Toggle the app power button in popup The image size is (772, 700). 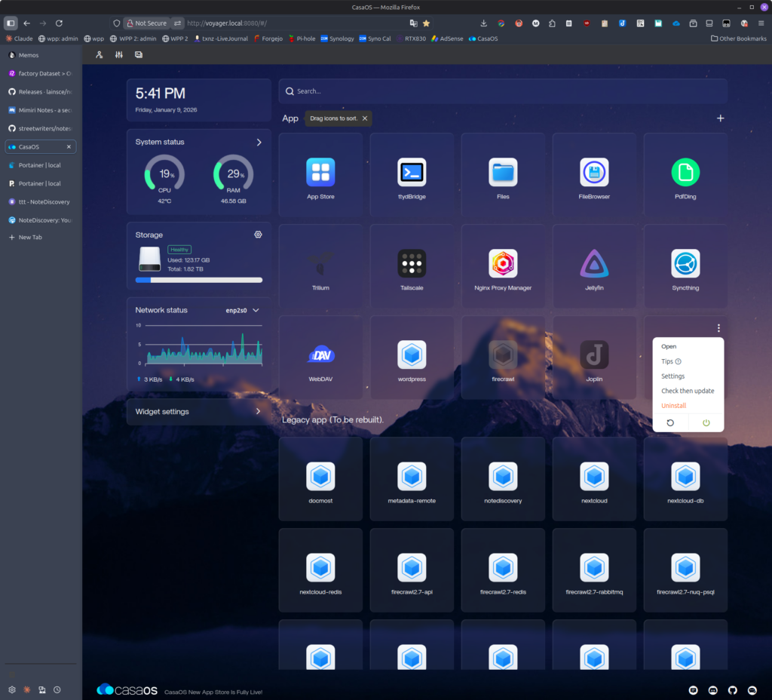click(x=706, y=422)
